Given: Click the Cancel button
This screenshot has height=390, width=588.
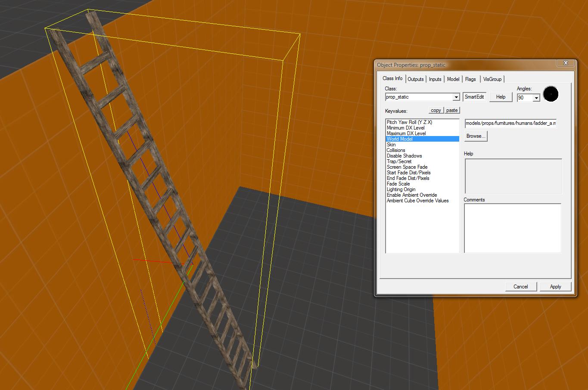Looking at the screenshot, I should pyautogui.click(x=520, y=287).
